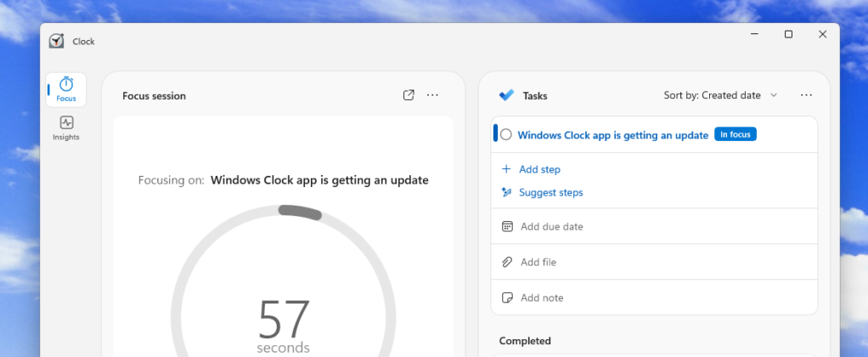Switch to the Insights tab

[x=66, y=128]
